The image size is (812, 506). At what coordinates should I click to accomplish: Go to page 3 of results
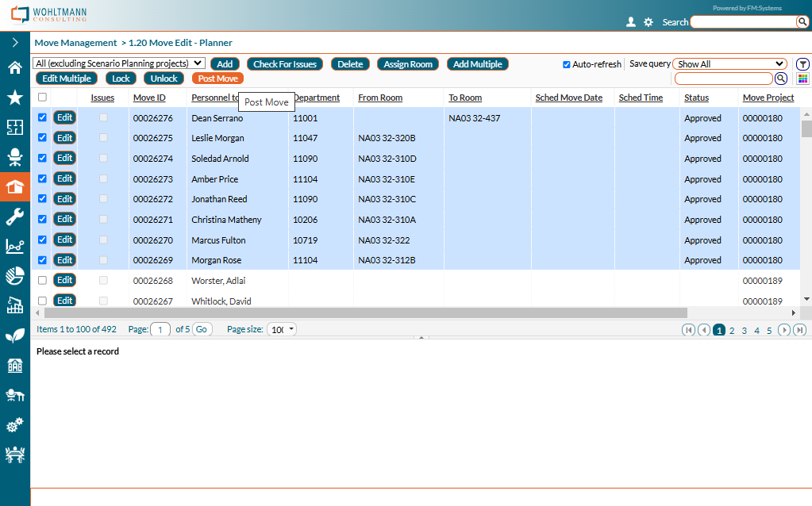click(744, 330)
